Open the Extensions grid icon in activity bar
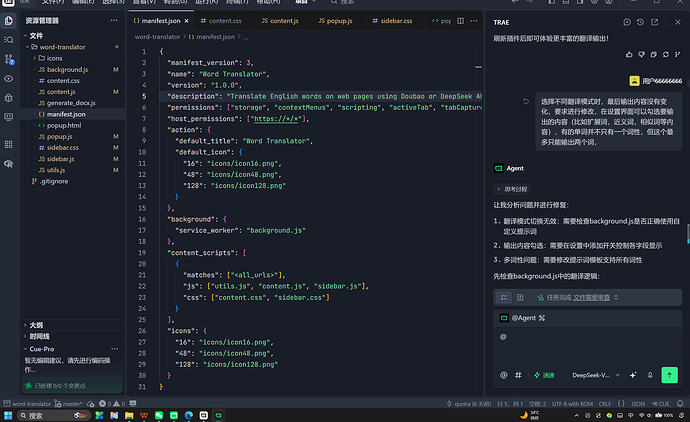This screenshot has height=422, width=690. [8, 144]
